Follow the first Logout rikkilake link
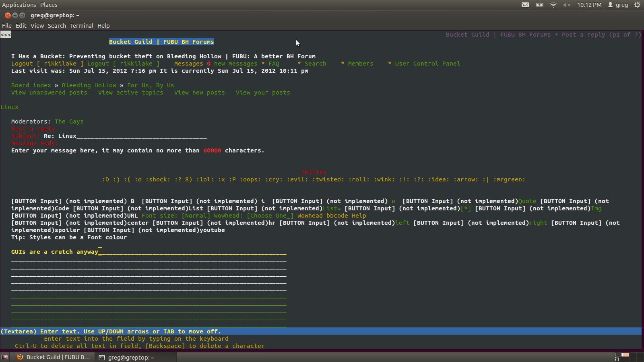The width and height of the screenshot is (644, 362). pos(47,64)
